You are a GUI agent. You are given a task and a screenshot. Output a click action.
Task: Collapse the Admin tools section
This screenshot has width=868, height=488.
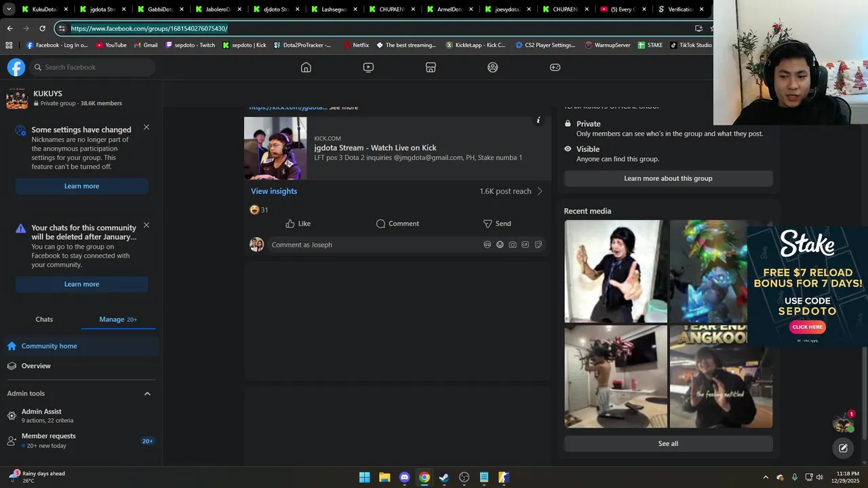tap(147, 394)
